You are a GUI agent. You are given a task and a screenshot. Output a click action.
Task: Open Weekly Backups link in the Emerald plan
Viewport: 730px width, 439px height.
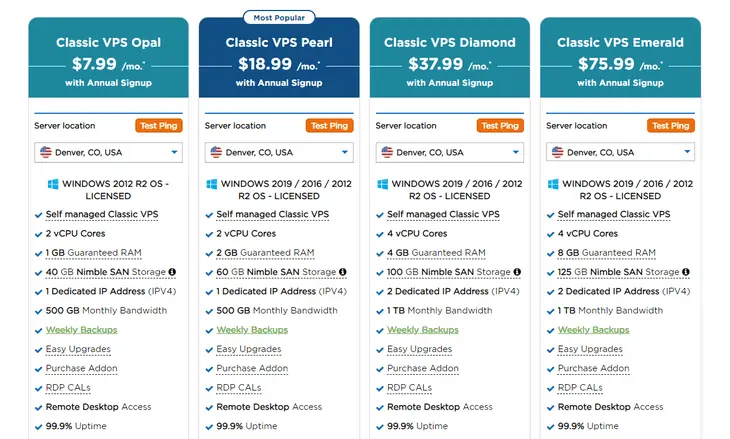[x=593, y=330]
